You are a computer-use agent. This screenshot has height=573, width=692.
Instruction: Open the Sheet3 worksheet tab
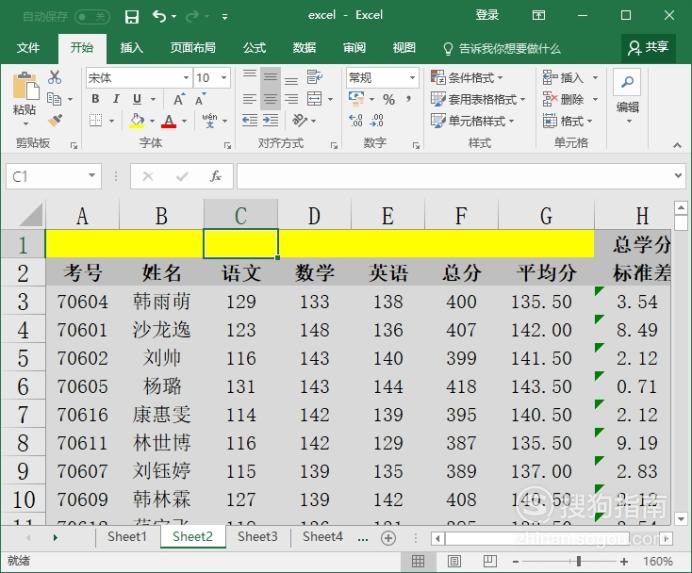pos(257,537)
